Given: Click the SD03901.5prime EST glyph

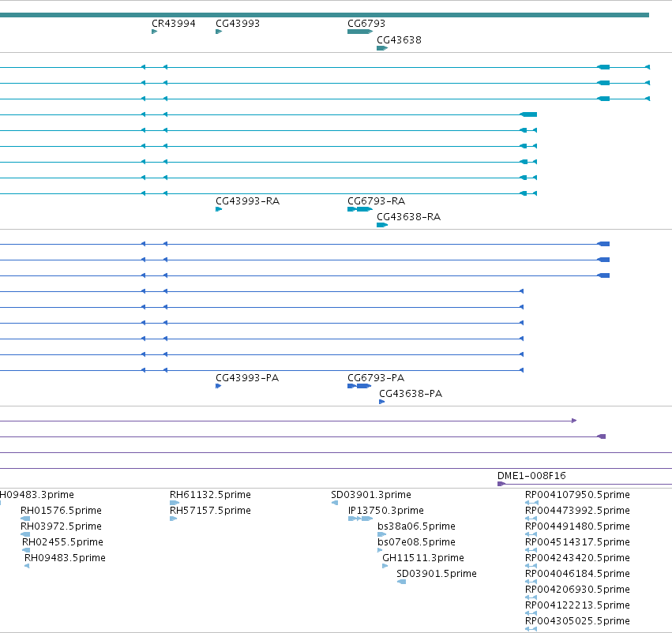Looking at the screenshot, I should pyautogui.click(x=402, y=582).
